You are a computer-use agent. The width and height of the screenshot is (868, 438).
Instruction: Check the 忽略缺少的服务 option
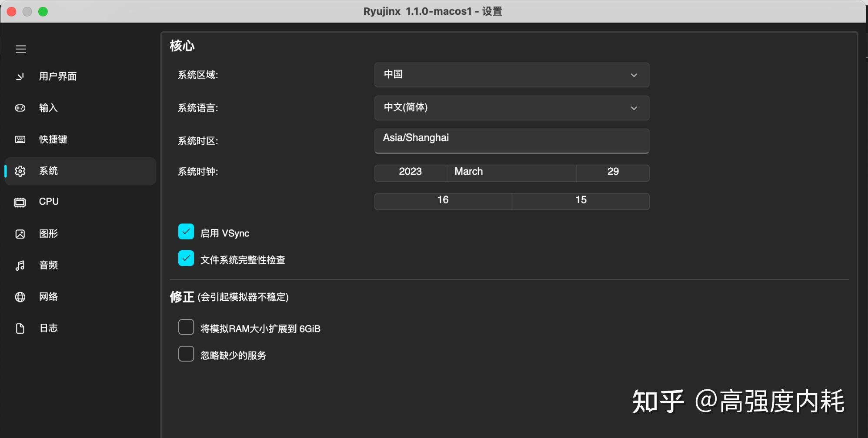pyautogui.click(x=186, y=354)
